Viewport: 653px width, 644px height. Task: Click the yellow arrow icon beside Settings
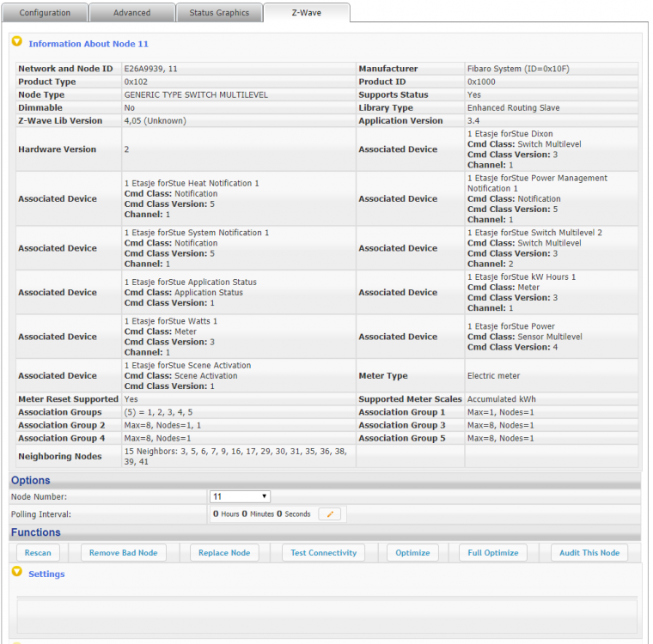point(16,572)
